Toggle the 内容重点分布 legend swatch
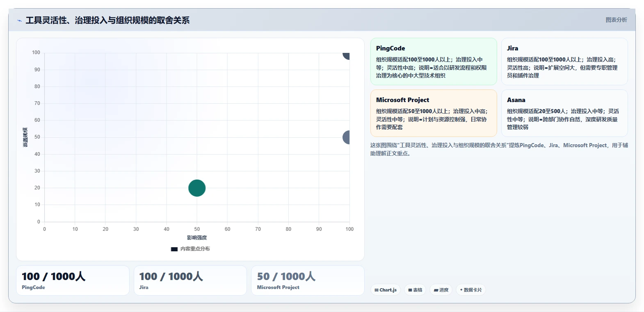Image resolution: width=644 pixels, height=312 pixels. point(174,249)
